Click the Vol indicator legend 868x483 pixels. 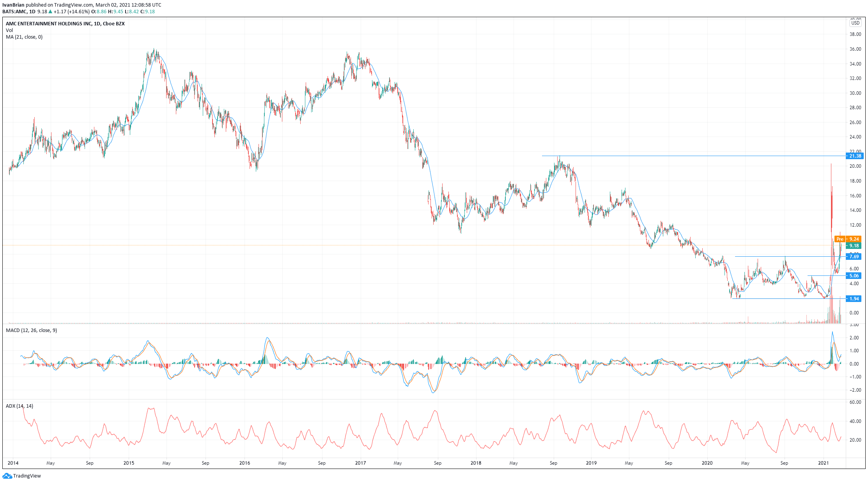9,30
